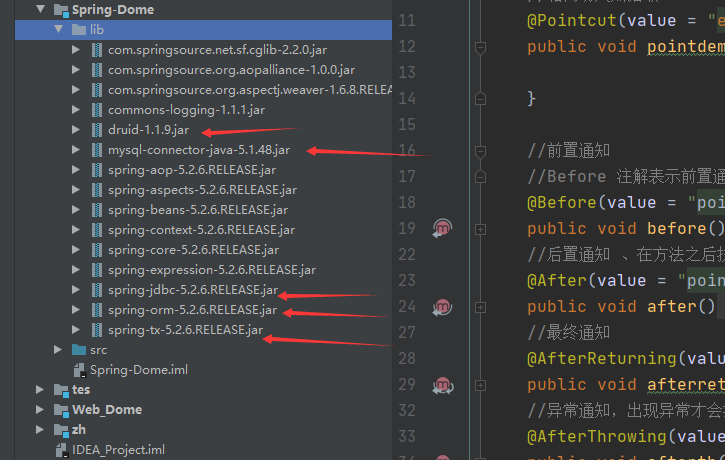Expand com.springsource.net.sf.cglib-2.2.0.jar arrow
This screenshot has height=460, width=725.
(76, 49)
